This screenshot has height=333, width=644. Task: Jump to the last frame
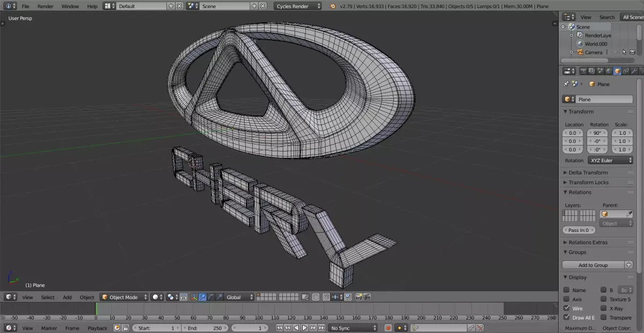[x=321, y=328]
